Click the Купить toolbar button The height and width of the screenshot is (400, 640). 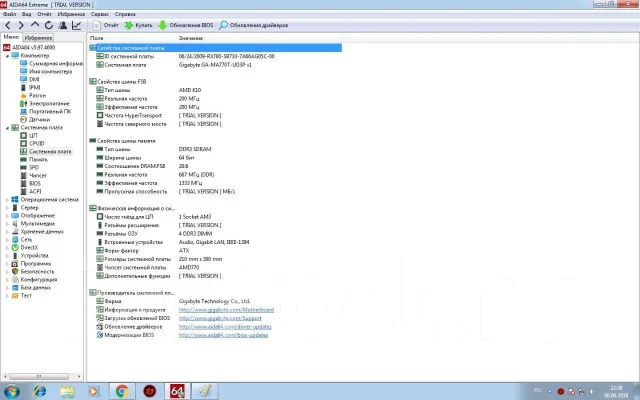138,25
